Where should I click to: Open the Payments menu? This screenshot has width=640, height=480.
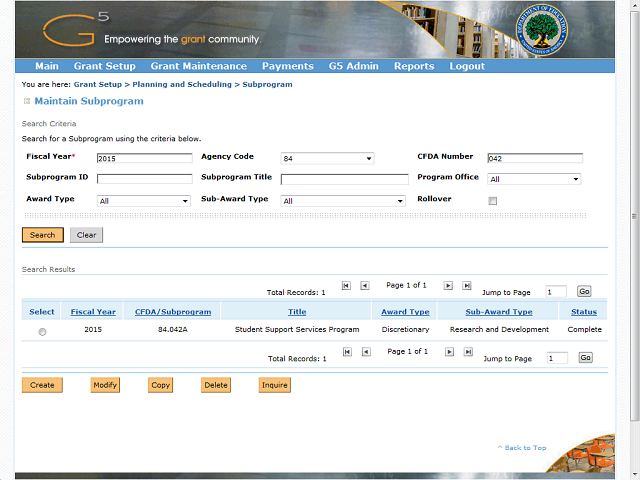point(287,66)
